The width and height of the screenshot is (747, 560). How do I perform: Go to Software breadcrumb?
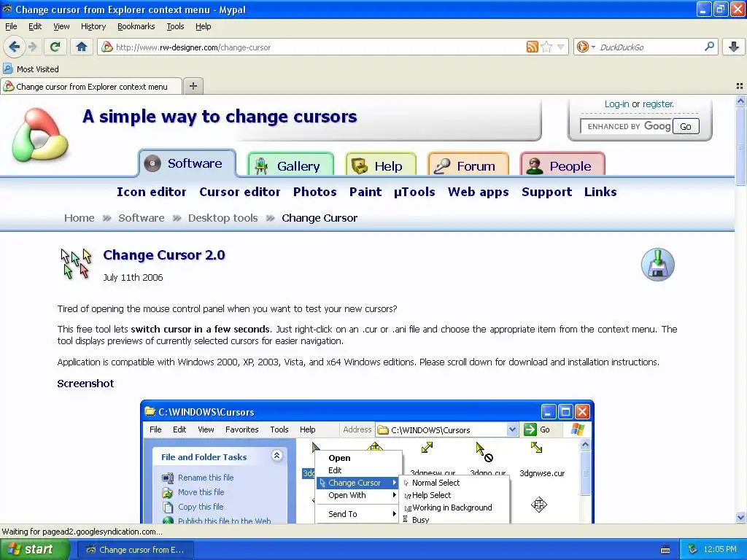(141, 218)
